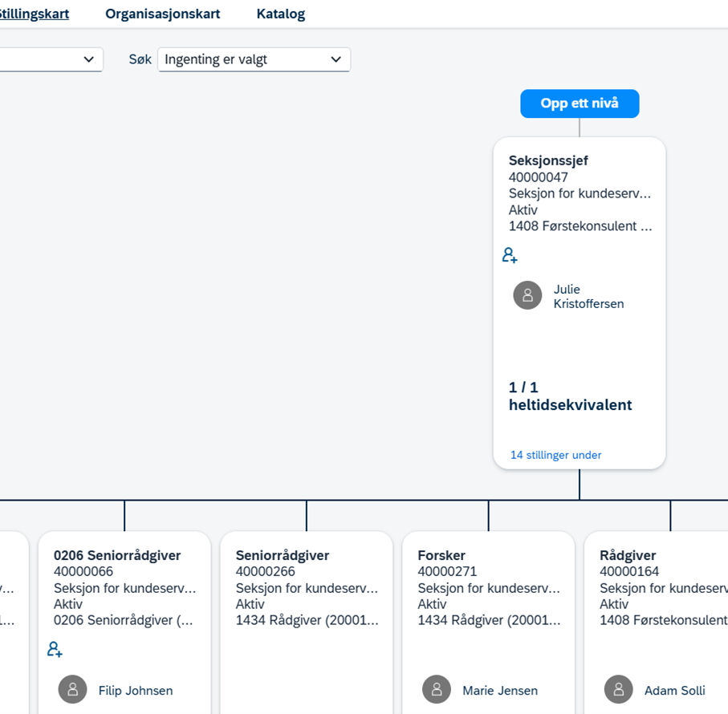Select the Seniorrådgiver 40000266 card title
728x714 pixels.
(x=283, y=555)
